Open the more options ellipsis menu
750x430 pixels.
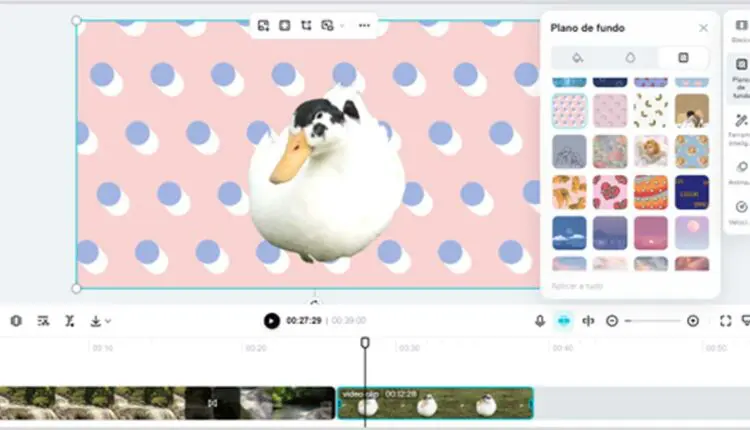[364, 25]
